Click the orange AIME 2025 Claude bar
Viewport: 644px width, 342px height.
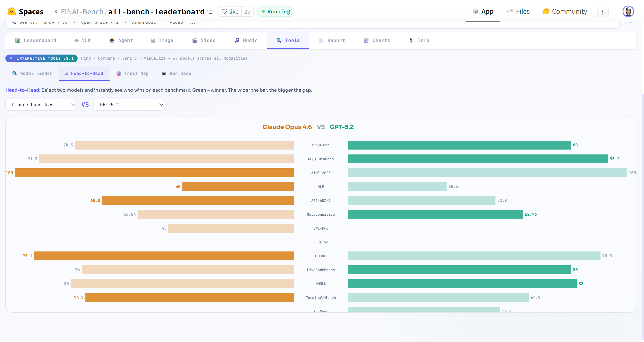pos(154,173)
